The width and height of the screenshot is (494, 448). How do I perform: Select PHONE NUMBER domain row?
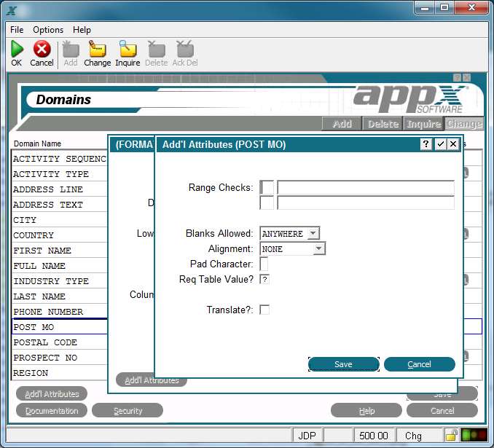(60, 312)
